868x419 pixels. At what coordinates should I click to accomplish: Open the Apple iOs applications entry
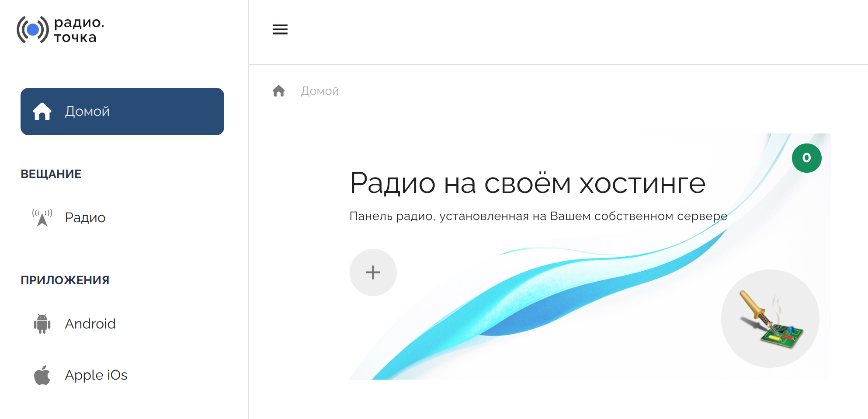(96, 375)
